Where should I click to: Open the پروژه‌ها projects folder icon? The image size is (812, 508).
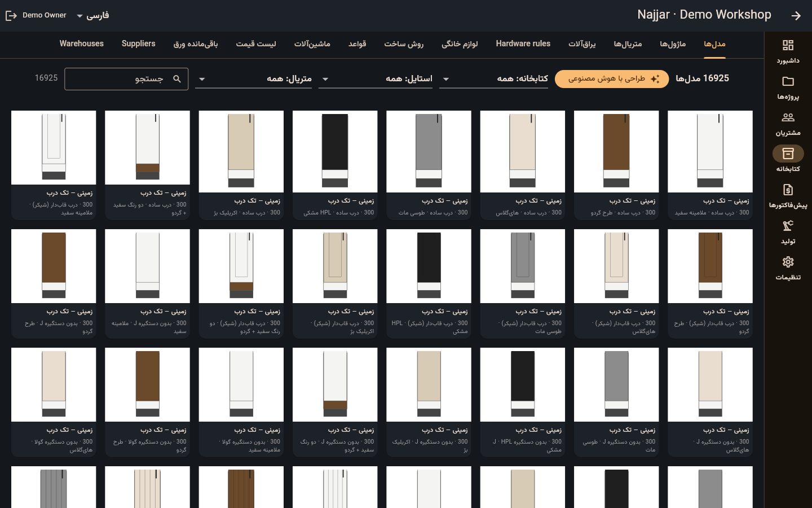click(788, 81)
